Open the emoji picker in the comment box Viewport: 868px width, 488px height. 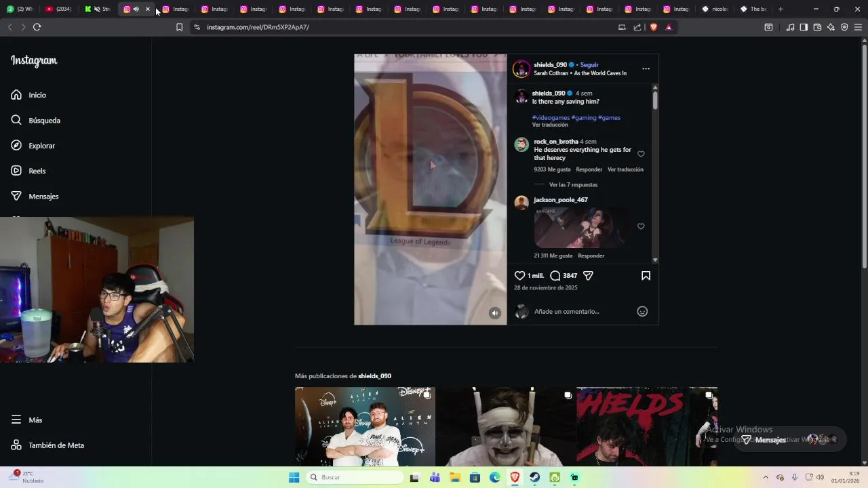tap(642, 312)
